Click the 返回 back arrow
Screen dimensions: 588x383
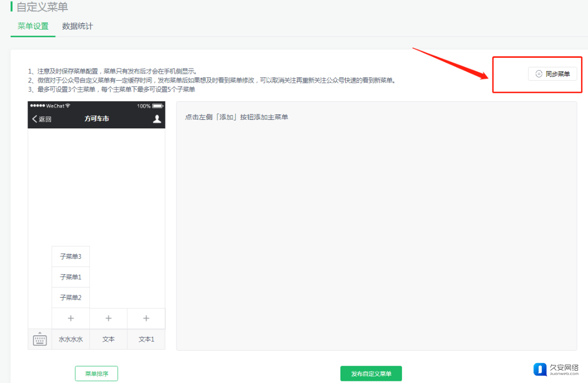coord(42,119)
